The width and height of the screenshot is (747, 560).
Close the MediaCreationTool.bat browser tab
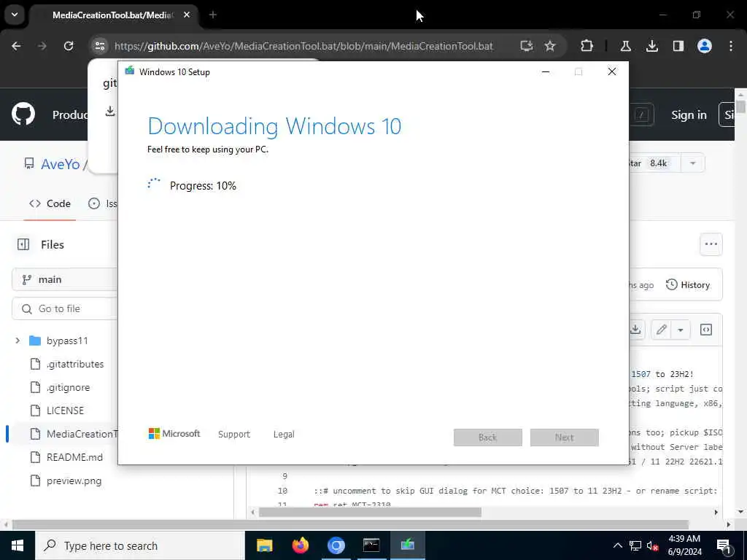[187, 15]
